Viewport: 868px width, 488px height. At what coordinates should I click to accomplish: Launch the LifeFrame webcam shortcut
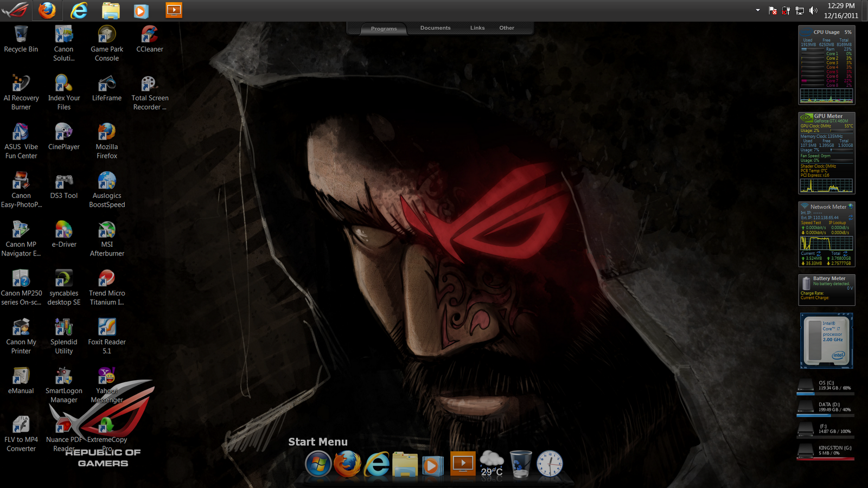[107, 88]
